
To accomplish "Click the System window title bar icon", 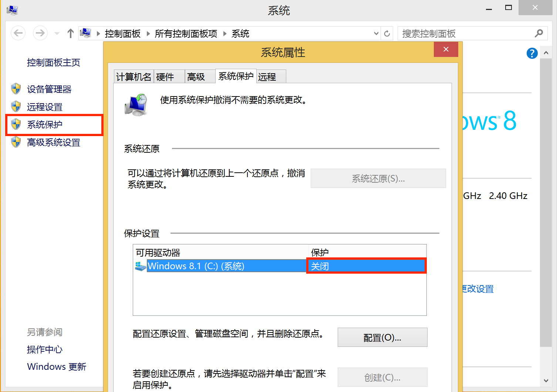I will 12,10.
